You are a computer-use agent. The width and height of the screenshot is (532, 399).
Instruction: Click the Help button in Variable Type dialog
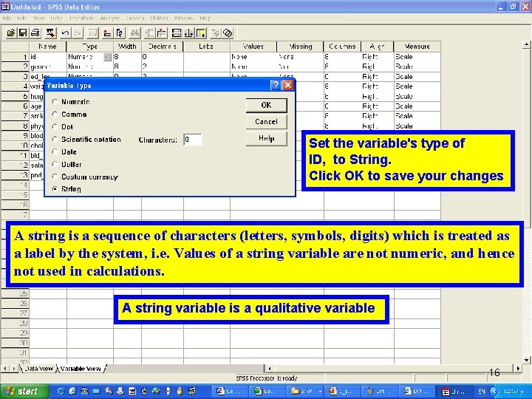click(266, 138)
